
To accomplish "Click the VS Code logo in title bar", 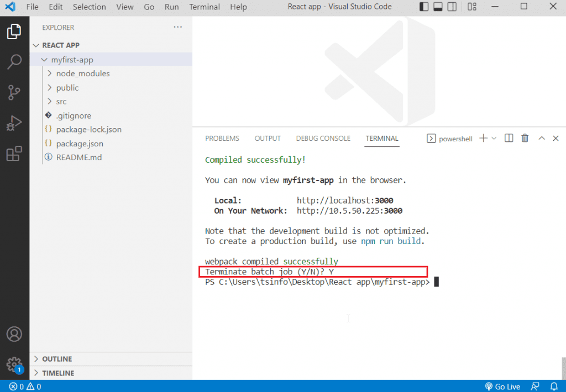I will pos(10,7).
